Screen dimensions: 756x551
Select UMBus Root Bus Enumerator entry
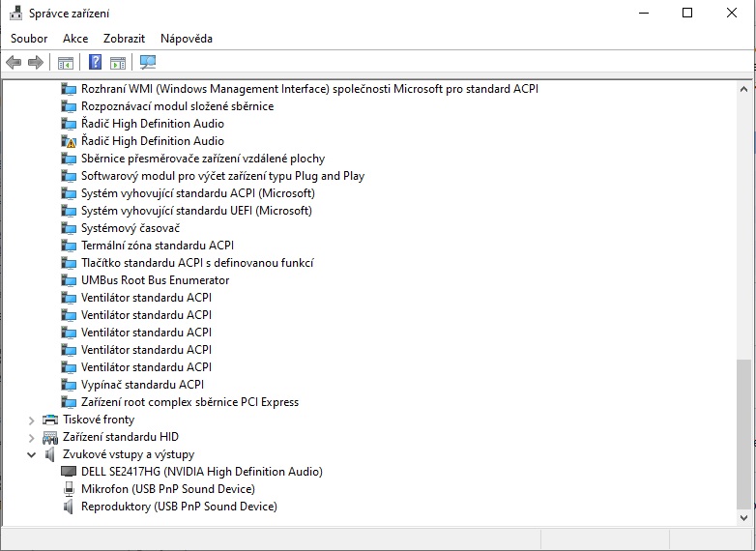click(155, 280)
